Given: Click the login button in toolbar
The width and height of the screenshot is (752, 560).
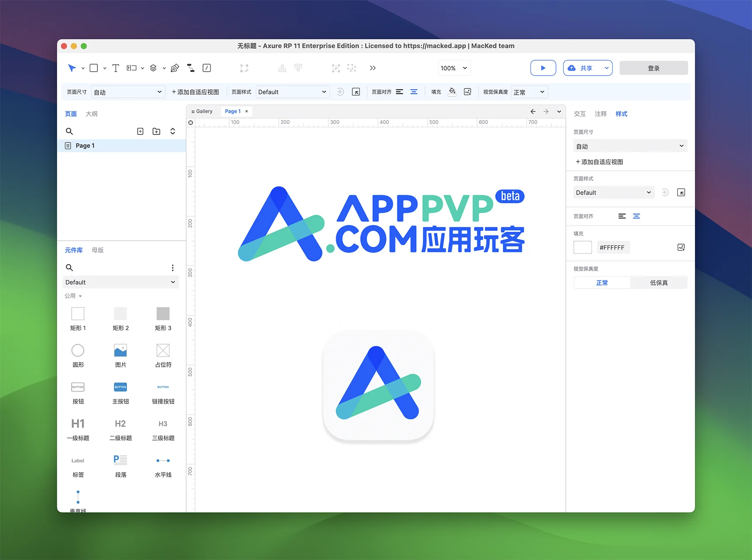Looking at the screenshot, I should coord(654,68).
